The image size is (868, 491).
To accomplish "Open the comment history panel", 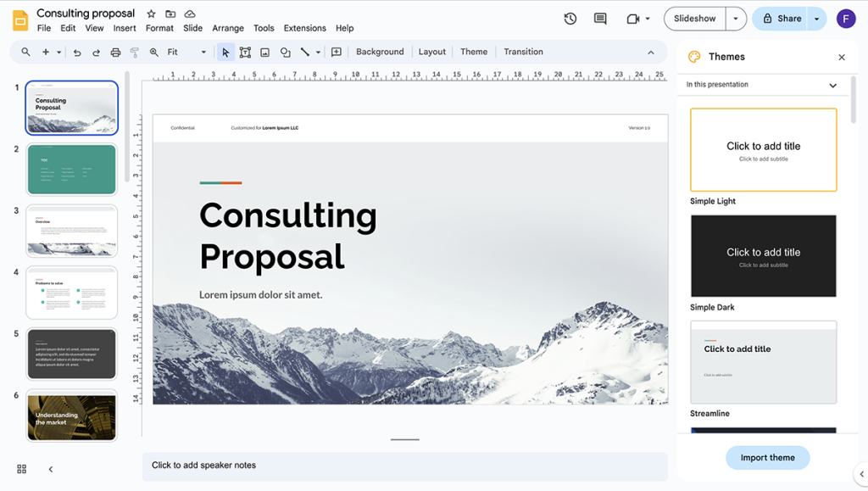I will click(599, 18).
